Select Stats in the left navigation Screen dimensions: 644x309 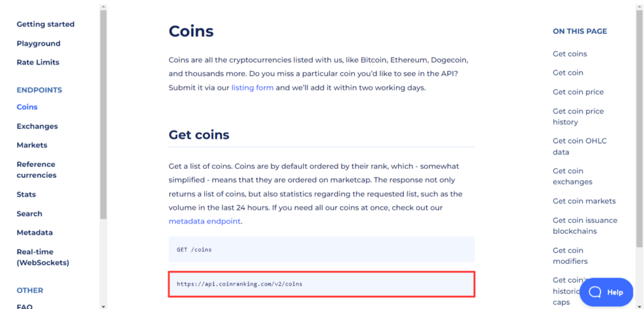point(26,195)
